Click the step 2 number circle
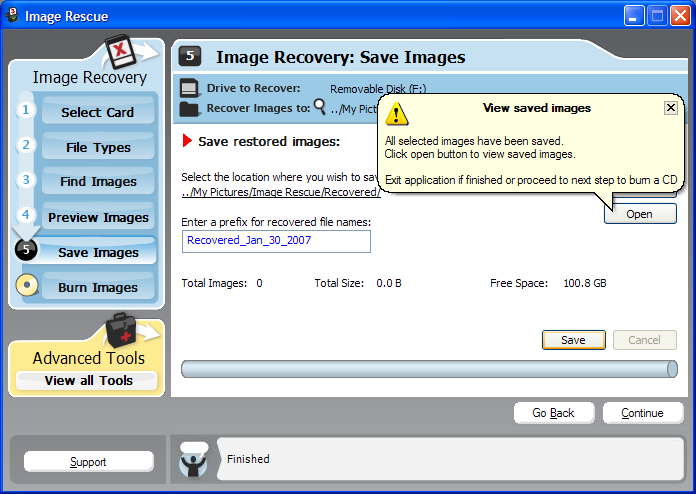 (26, 145)
